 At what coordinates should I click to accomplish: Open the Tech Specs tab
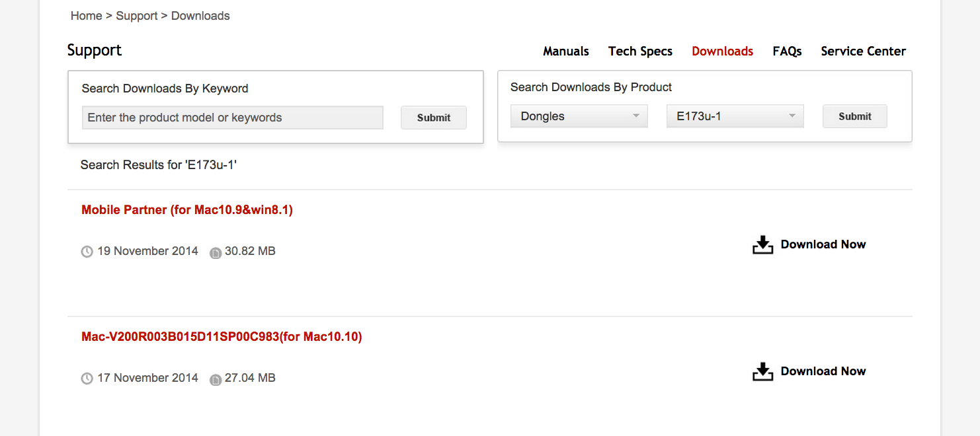coord(640,52)
